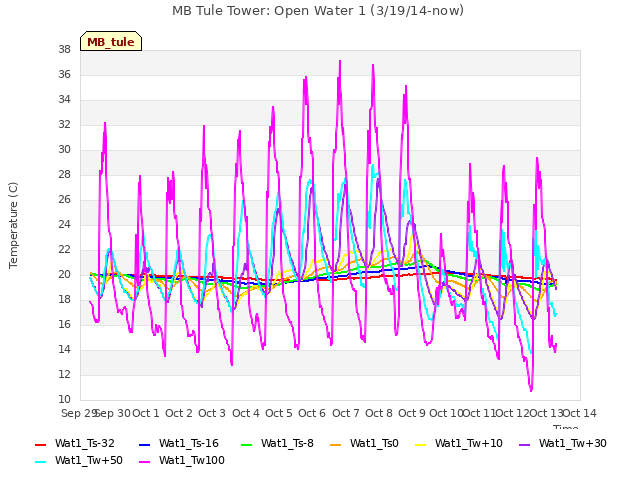Select the Wat1_Tw+50 legend label

tap(89, 461)
